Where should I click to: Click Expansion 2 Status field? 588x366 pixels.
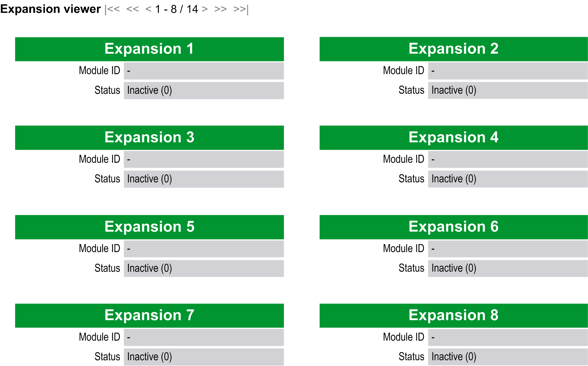[x=508, y=90]
